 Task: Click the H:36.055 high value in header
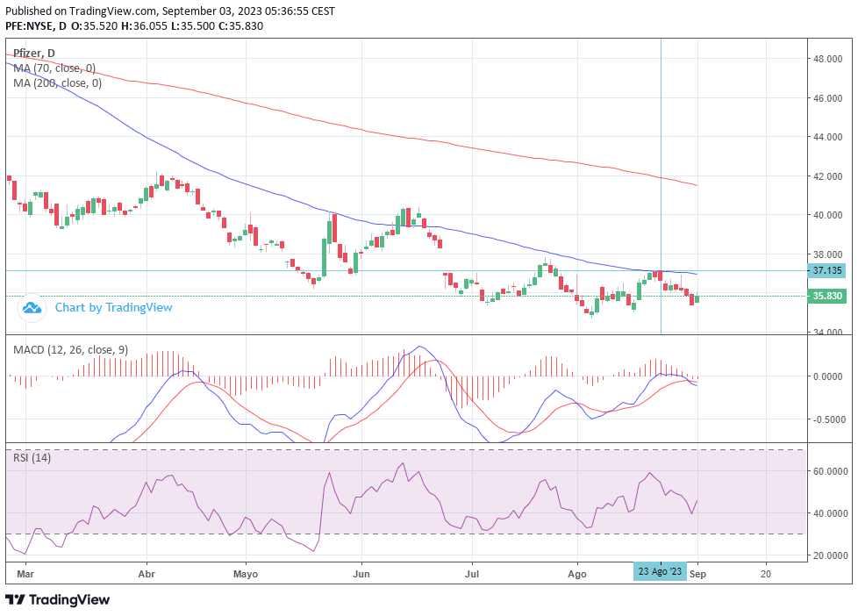coord(144,25)
